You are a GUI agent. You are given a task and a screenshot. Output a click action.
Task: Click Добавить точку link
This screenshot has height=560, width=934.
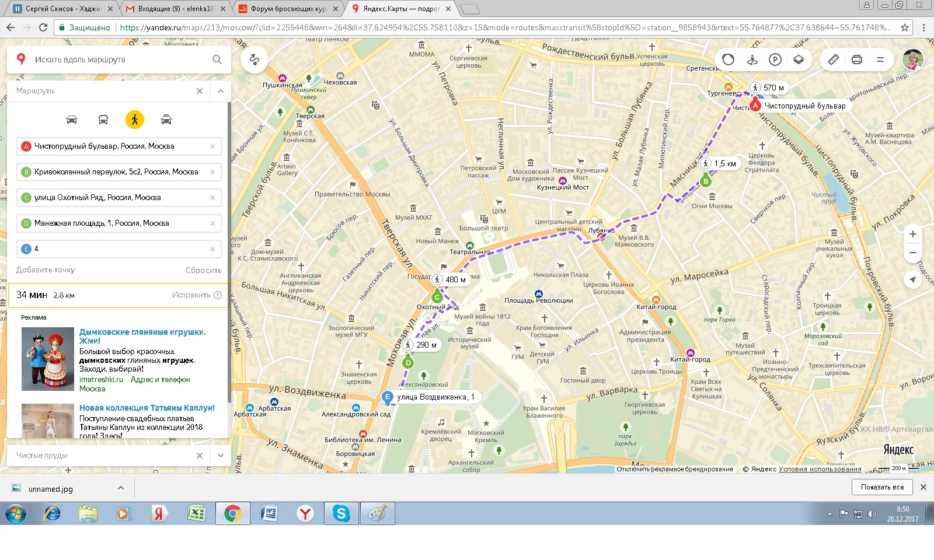tap(46, 270)
